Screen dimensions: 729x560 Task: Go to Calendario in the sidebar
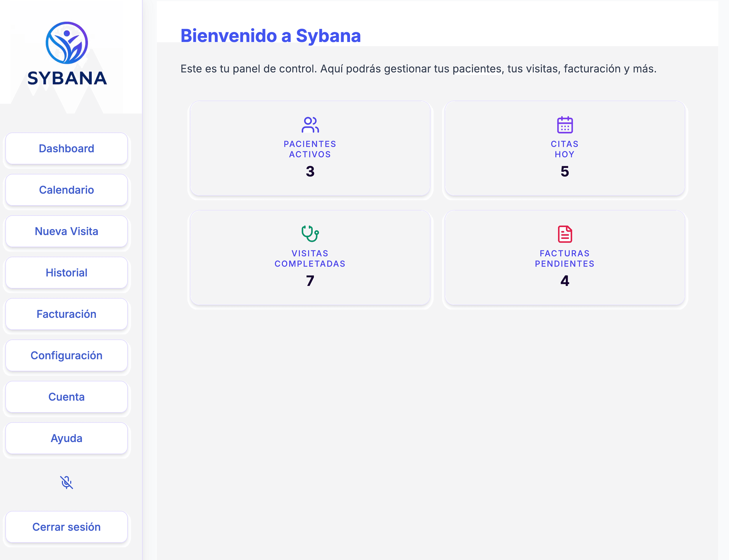point(66,190)
